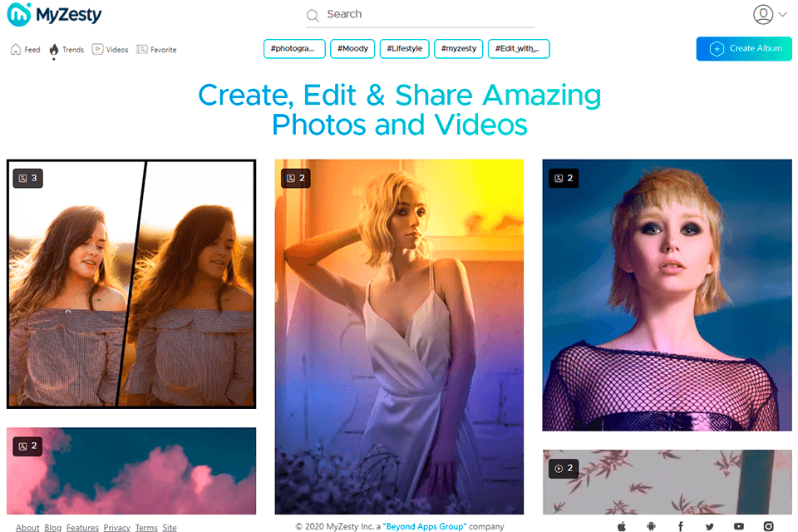798x532 pixels.
Task: Click the Twitter icon in footer
Action: point(709,526)
